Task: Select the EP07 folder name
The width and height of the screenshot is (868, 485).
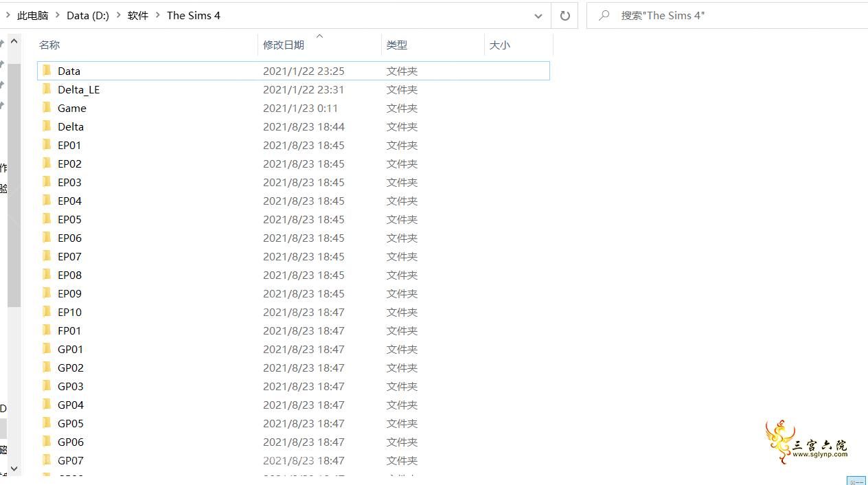Action: (x=69, y=256)
